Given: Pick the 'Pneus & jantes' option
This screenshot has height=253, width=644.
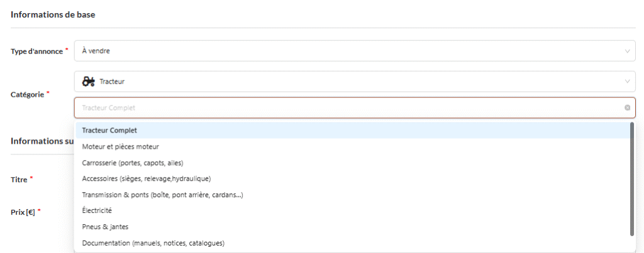Looking at the screenshot, I should click(x=105, y=227).
